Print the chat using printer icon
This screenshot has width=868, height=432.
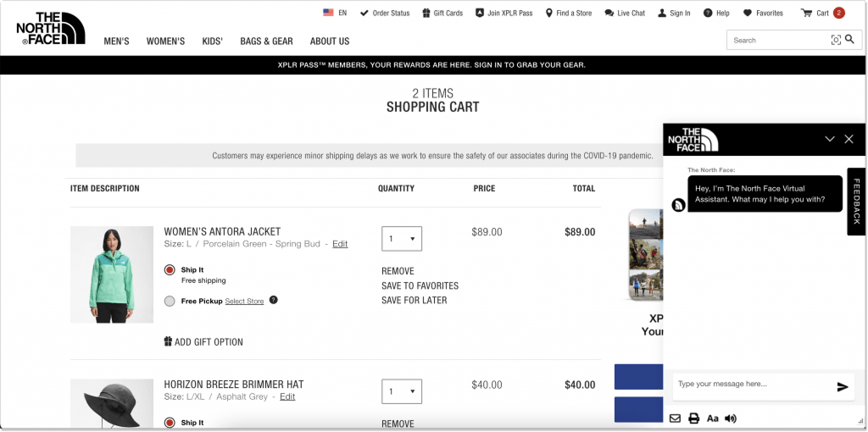pyautogui.click(x=694, y=418)
